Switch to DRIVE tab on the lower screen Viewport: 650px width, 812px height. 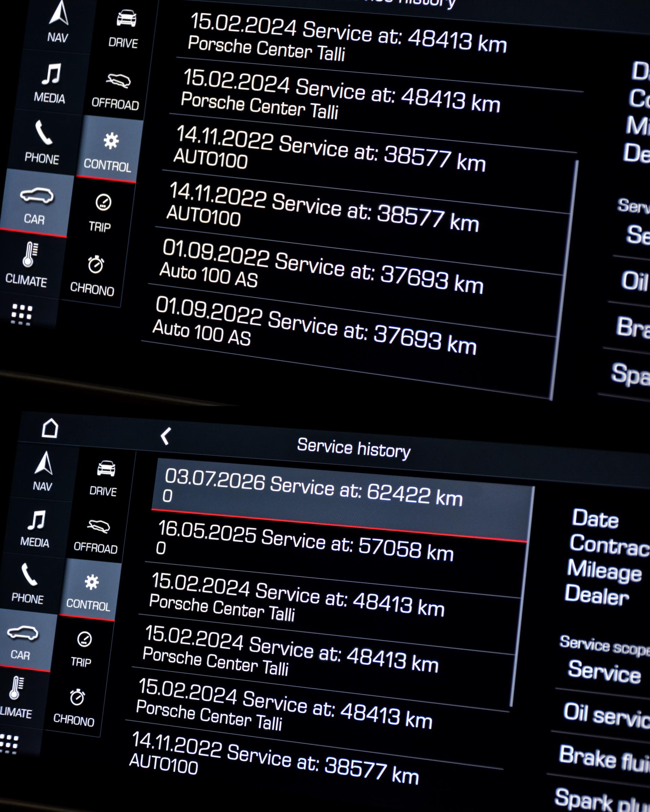104,478
